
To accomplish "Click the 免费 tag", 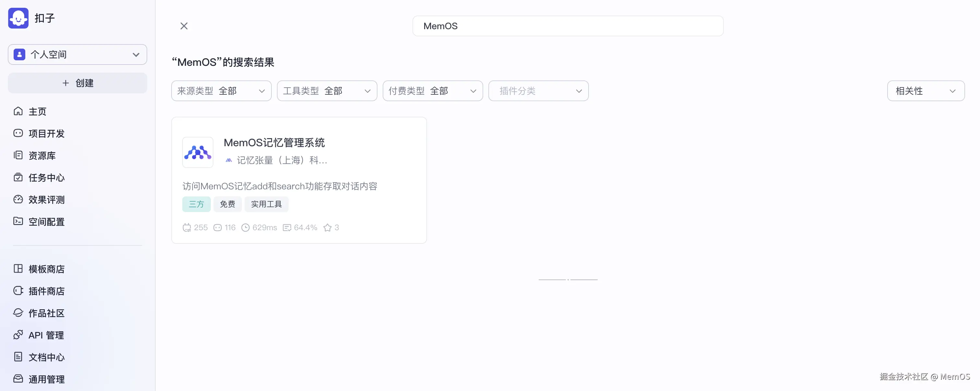I will pos(228,204).
